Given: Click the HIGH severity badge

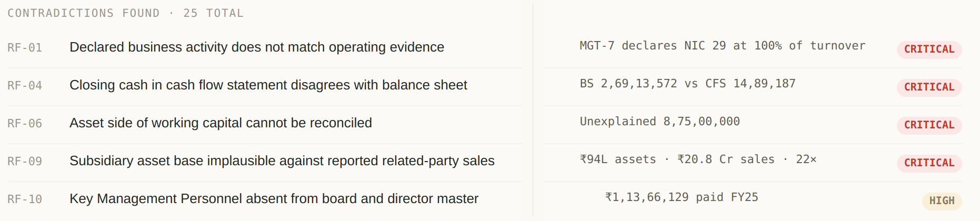Looking at the screenshot, I should 942,201.
